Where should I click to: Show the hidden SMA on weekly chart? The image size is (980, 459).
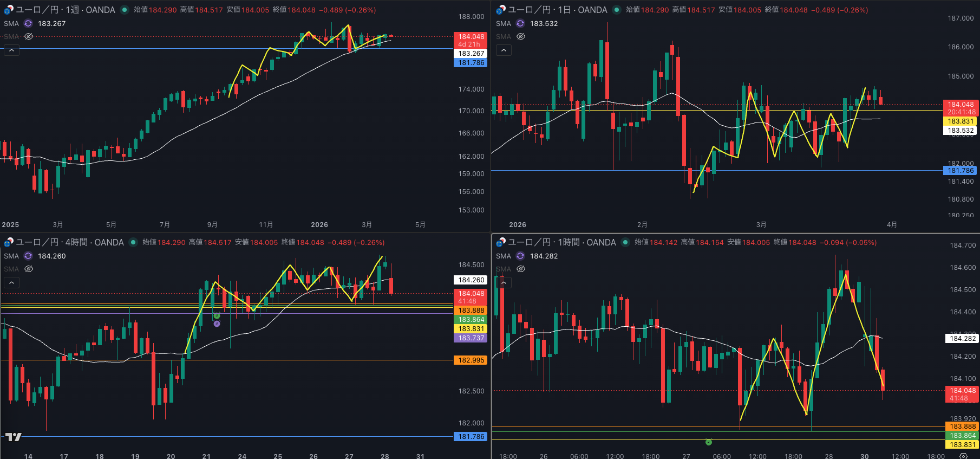29,36
